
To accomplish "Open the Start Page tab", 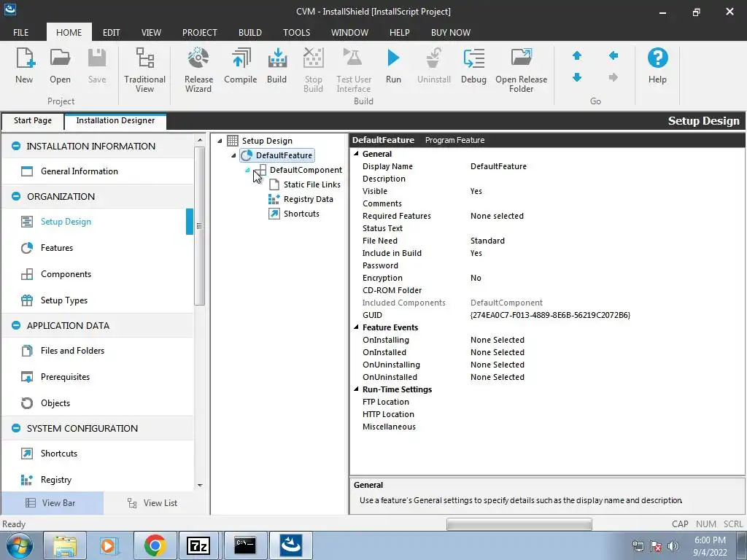I will pos(32,120).
